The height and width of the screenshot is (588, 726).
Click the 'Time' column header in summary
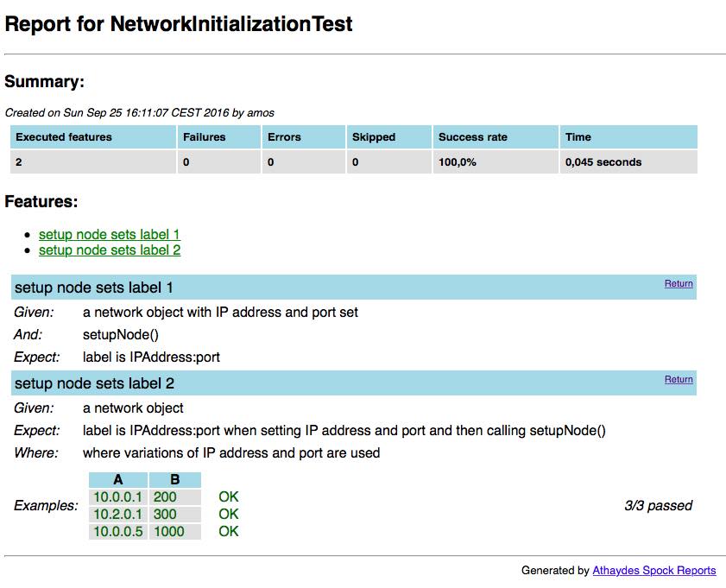coord(578,137)
